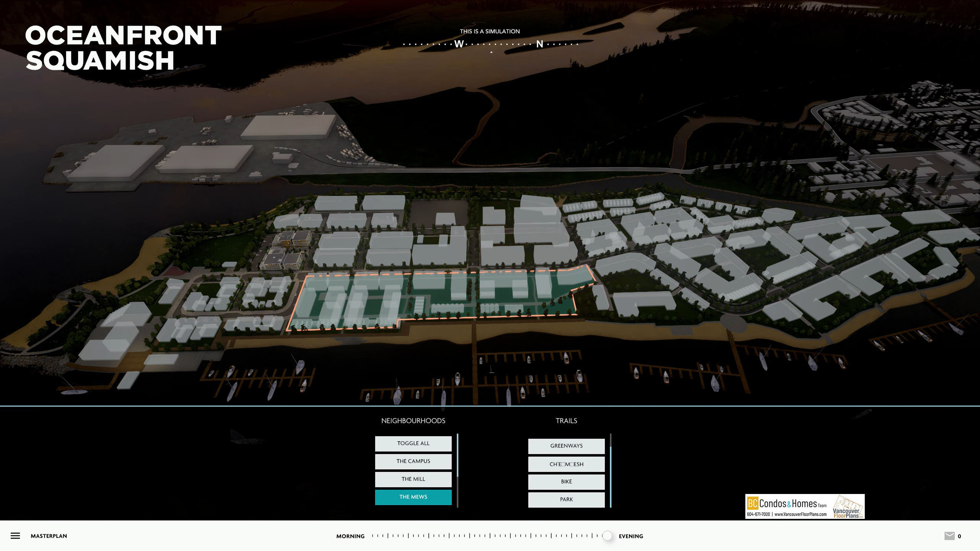Click the W compass direction marker
Viewport: 980px width, 551px height.
point(459,44)
